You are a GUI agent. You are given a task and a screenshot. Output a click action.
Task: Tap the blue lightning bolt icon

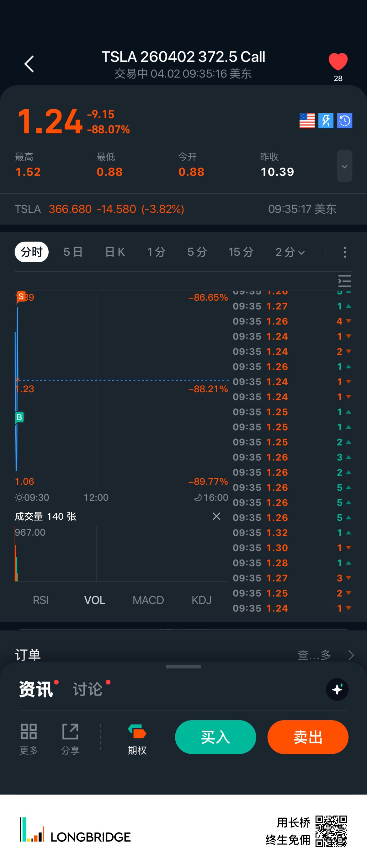326,121
